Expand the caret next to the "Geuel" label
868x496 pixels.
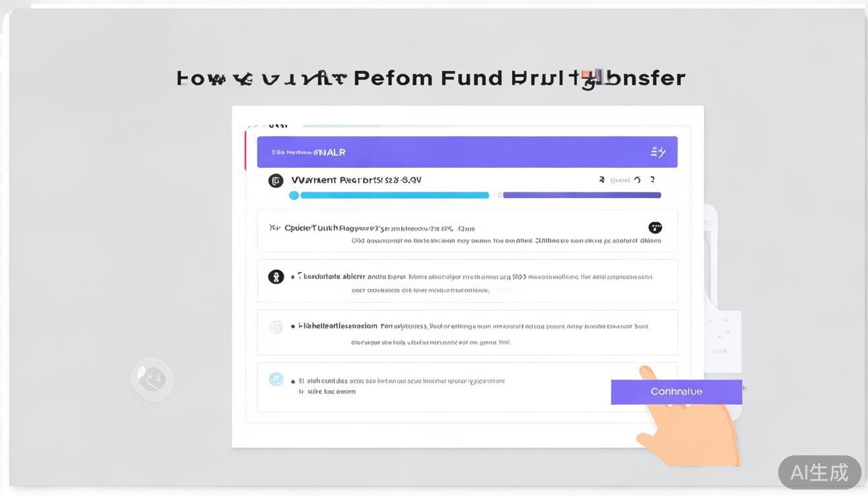[x=637, y=180]
